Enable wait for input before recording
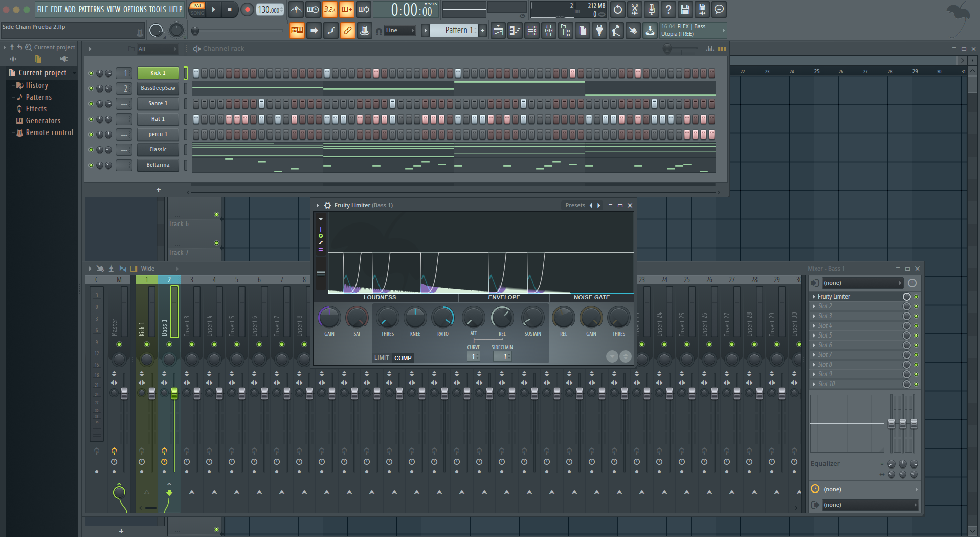This screenshot has height=537, width=980. [313, 9]
